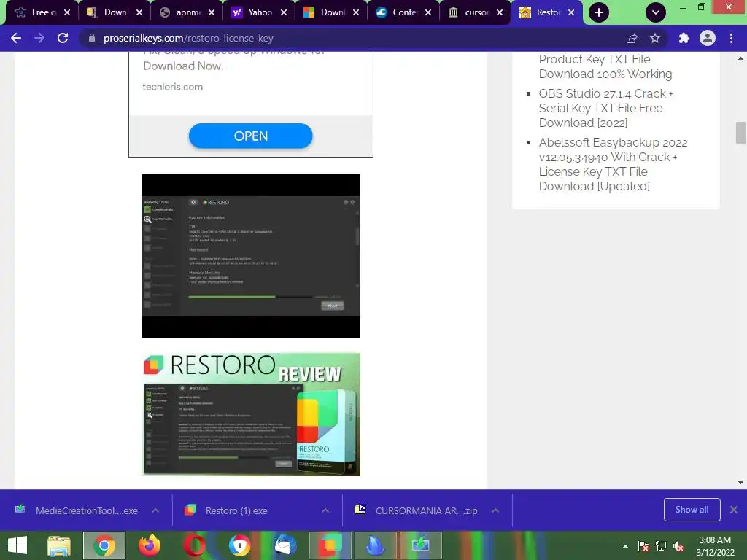Click the muted volume tray icon
The width and height of the screenshot is (747, 560).
678,546
